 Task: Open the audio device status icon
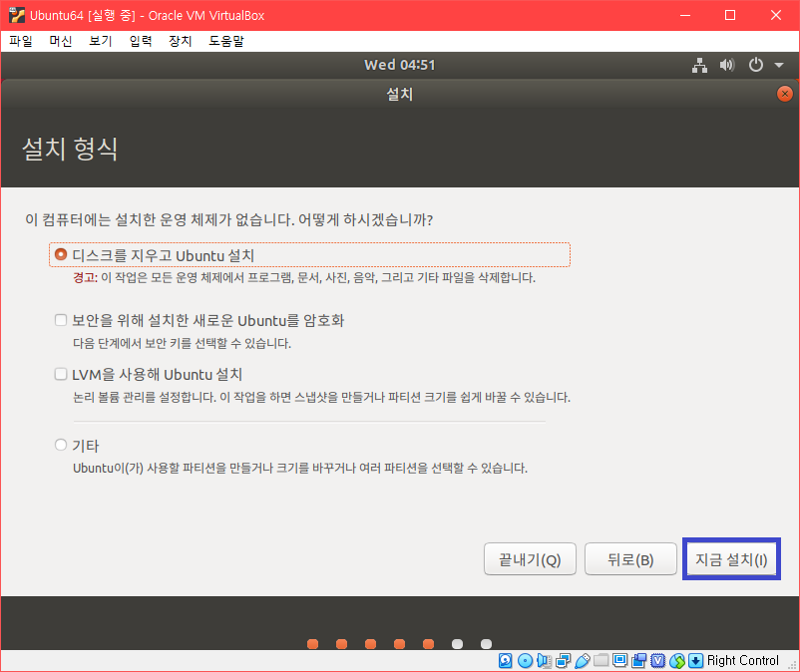[x=544, y=660]
